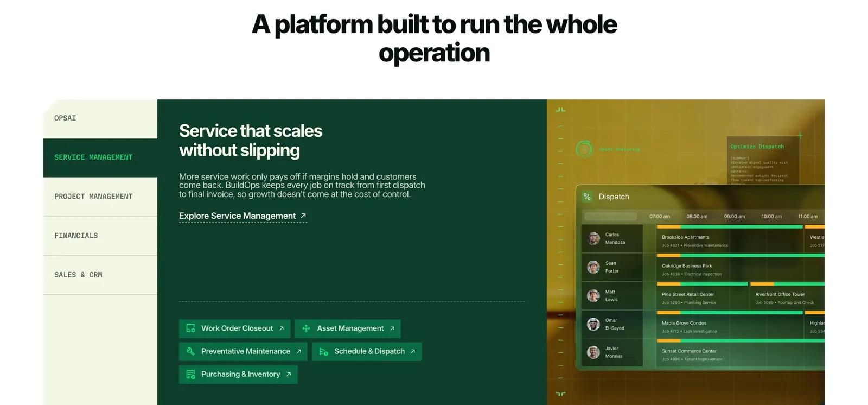Viewport: 868px width, 405px height.
Task: Open the Schedule & Dispatch link
Action: tap(367, 351)
